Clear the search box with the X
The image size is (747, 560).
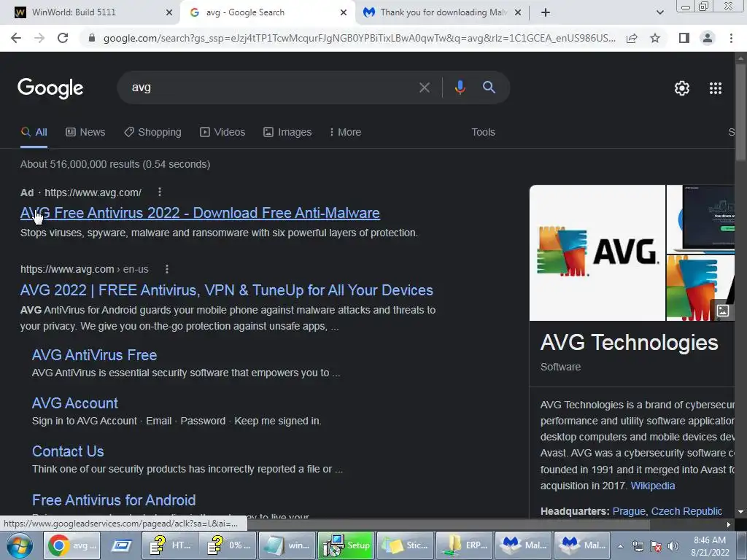[x=424, y=87]
